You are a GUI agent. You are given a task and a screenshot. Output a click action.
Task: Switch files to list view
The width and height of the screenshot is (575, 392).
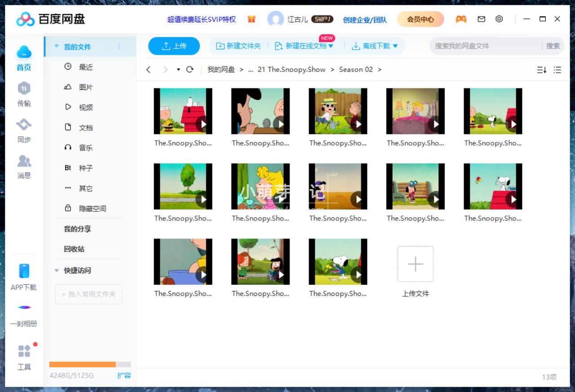(x=557, y=70)
